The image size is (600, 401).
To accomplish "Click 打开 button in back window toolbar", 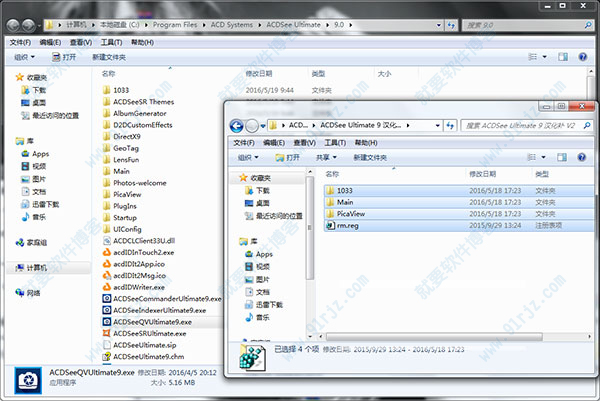I will point(64,58).
